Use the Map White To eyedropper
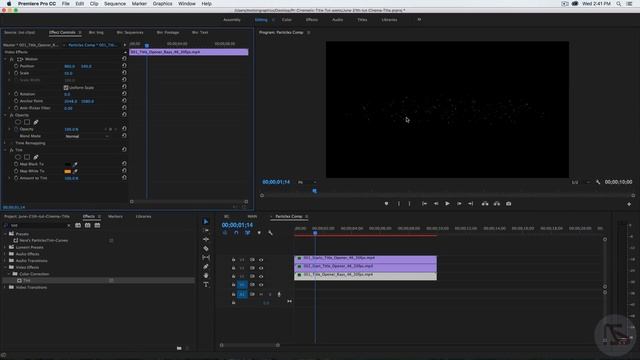The image size is (640, 360). click(75, 171)
